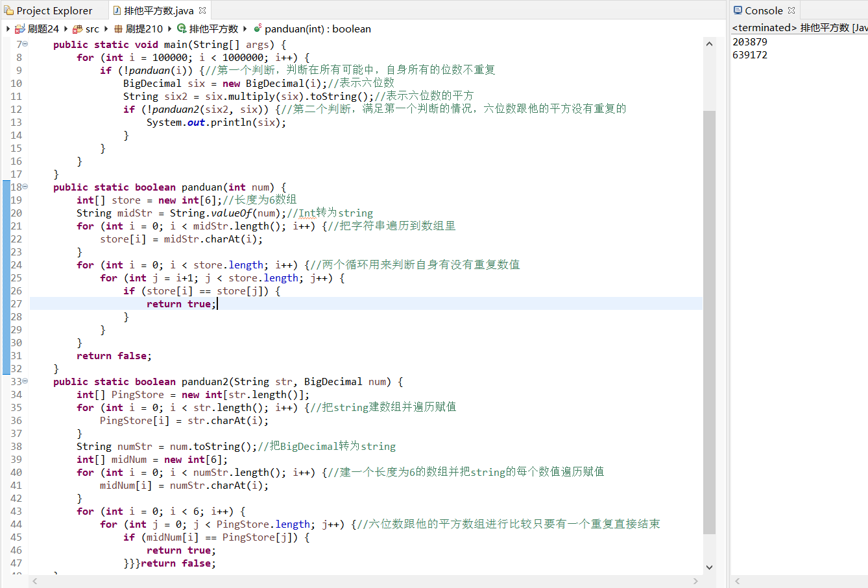This screenshot has height=588, width=868.
Task: Click line number 27 in the gutter
Action: pyautogui.click(x=16, y=303)
